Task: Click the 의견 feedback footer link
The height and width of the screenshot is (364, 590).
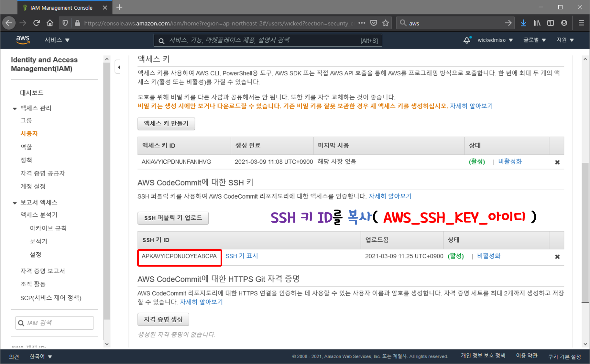Action: 14,357
